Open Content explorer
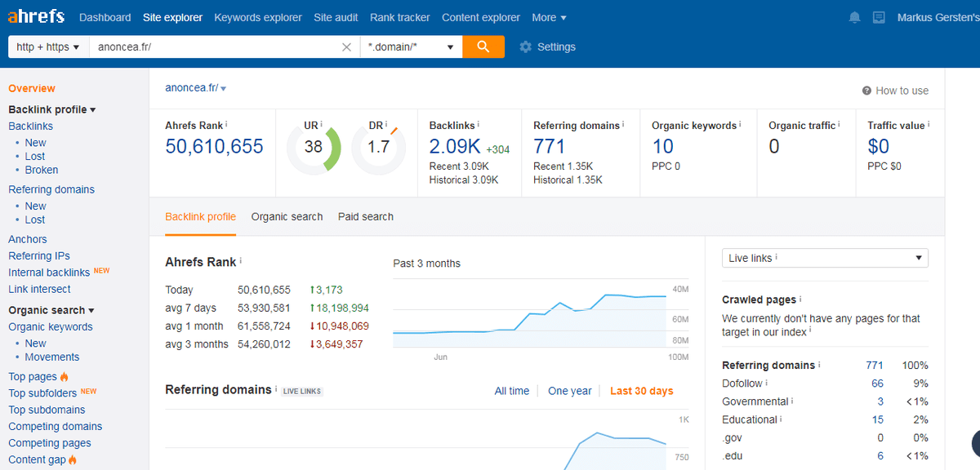The width and height of the screenshot is (980, 470). [481, 17]
